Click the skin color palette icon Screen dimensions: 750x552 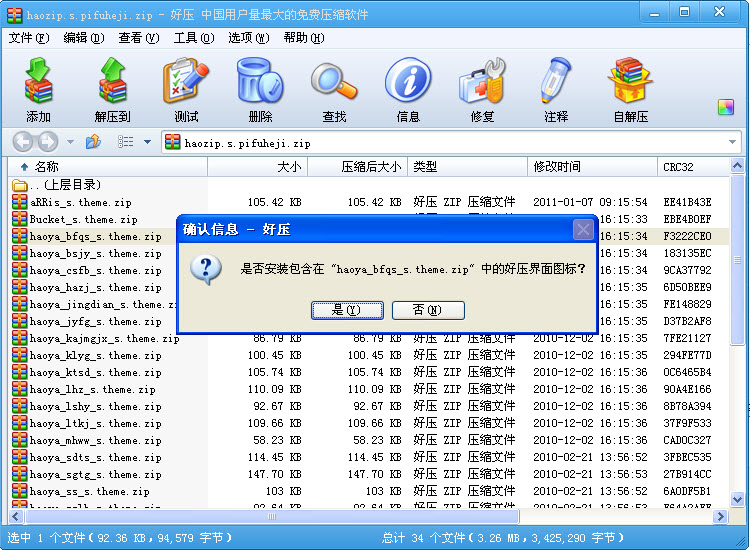pos(726,107)
